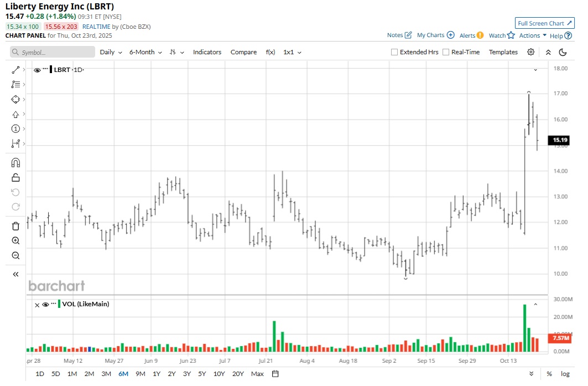Open the f(x) expressions button
The height and width of the screenshot is (386, 588).
270,52
